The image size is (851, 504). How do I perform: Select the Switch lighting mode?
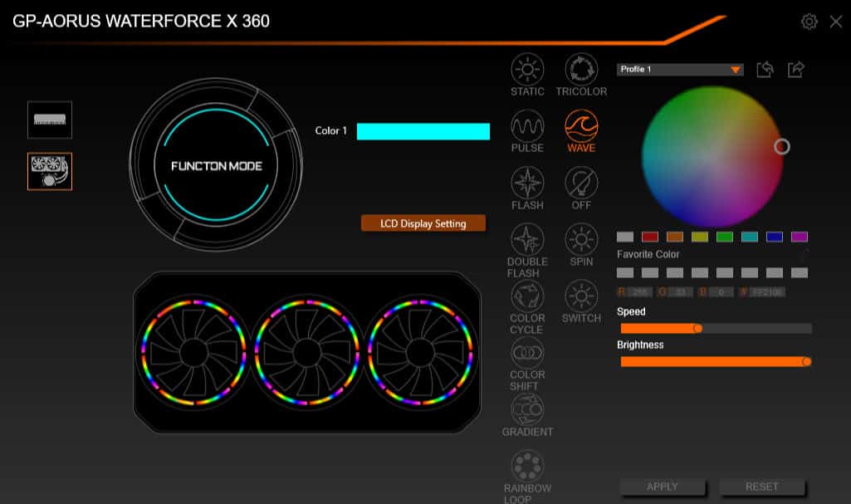coord(581,301)
